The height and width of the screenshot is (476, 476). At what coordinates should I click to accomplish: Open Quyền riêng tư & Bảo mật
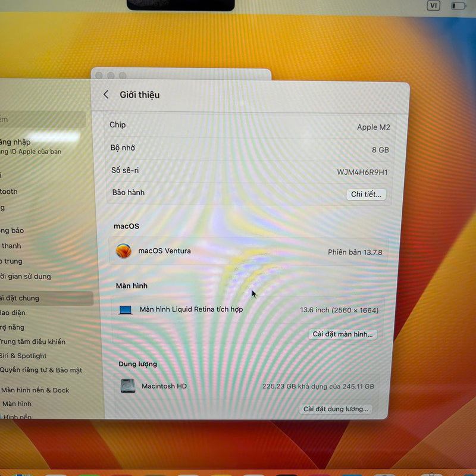40,370
